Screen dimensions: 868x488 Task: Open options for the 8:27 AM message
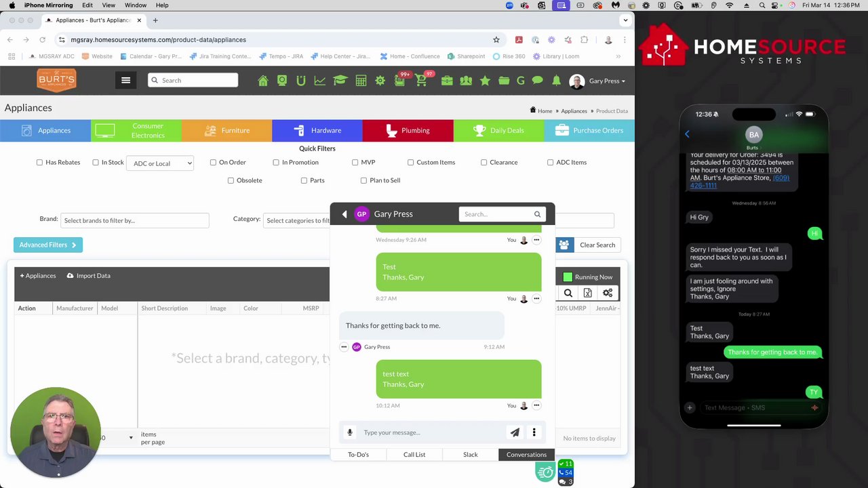pos(536,298)
